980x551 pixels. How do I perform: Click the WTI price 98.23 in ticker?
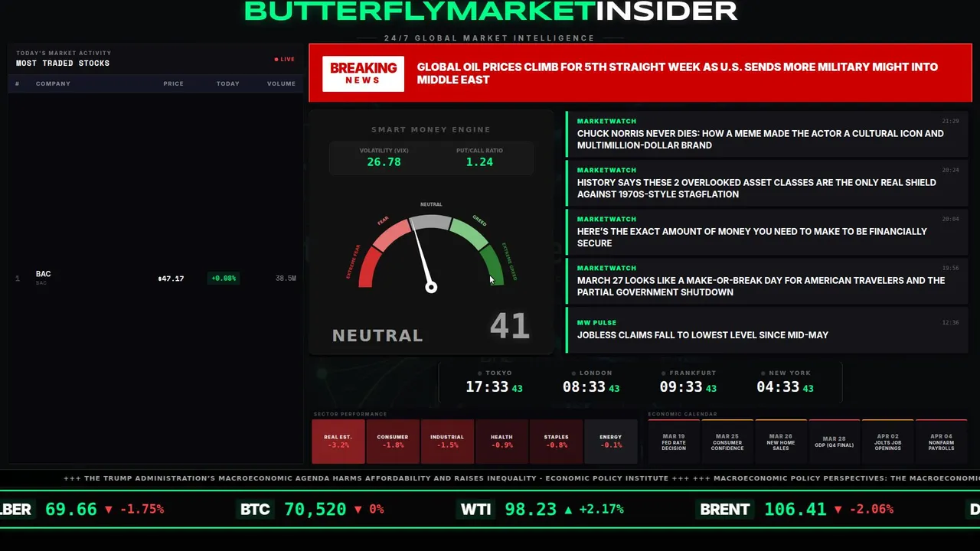[x=530, y=509]
